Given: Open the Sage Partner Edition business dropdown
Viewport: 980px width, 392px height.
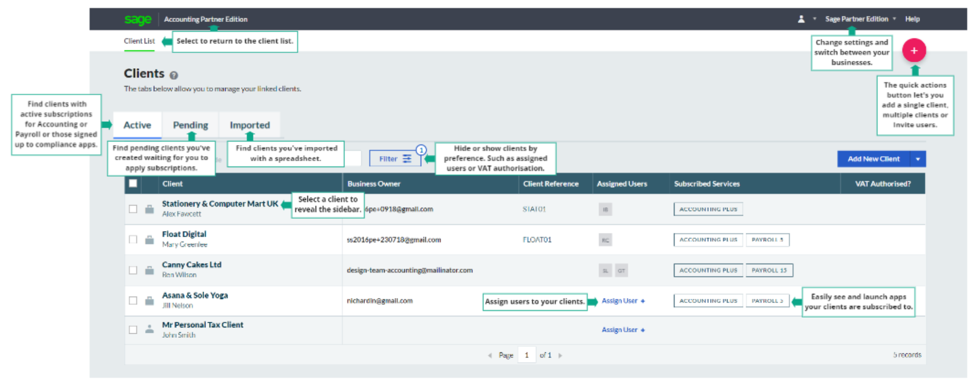Looking at the screenshot, I should click(x=860, y=20).
